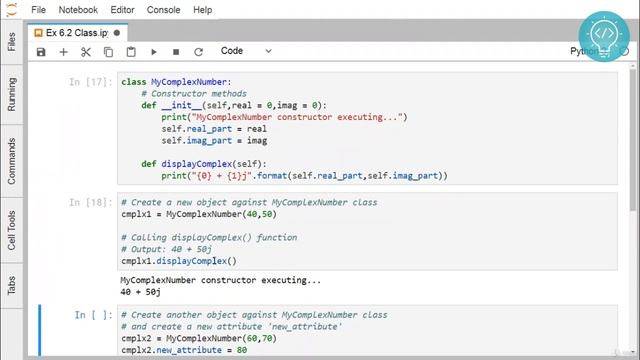Show the Running sidebar panel
This screenshot has width=640, height=360.
[11, 95]
